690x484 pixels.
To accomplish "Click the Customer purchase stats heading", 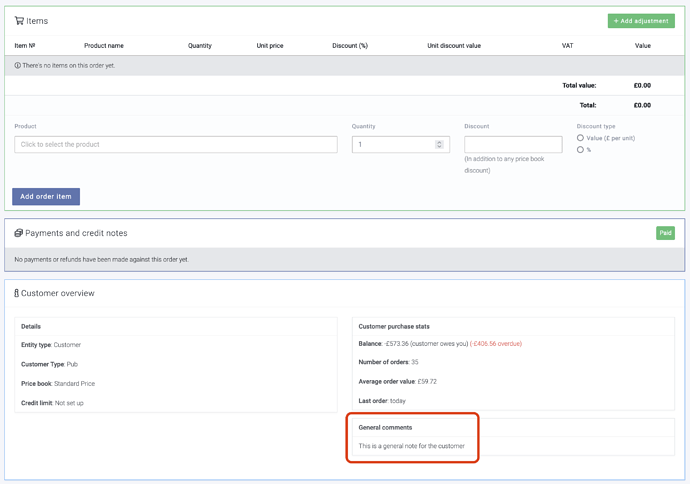I will click(394, 326).
